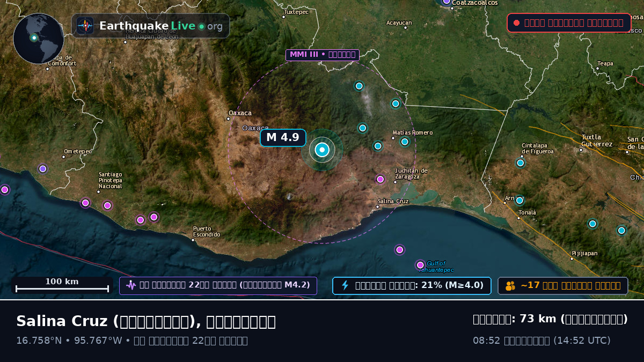Select the cyan quake marker near Matias Romero
644x362 pixels.
[x=405, y=142]
